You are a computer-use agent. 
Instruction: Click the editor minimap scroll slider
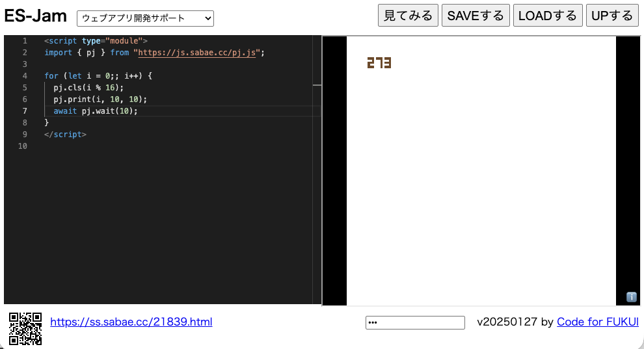click(317, 84)
